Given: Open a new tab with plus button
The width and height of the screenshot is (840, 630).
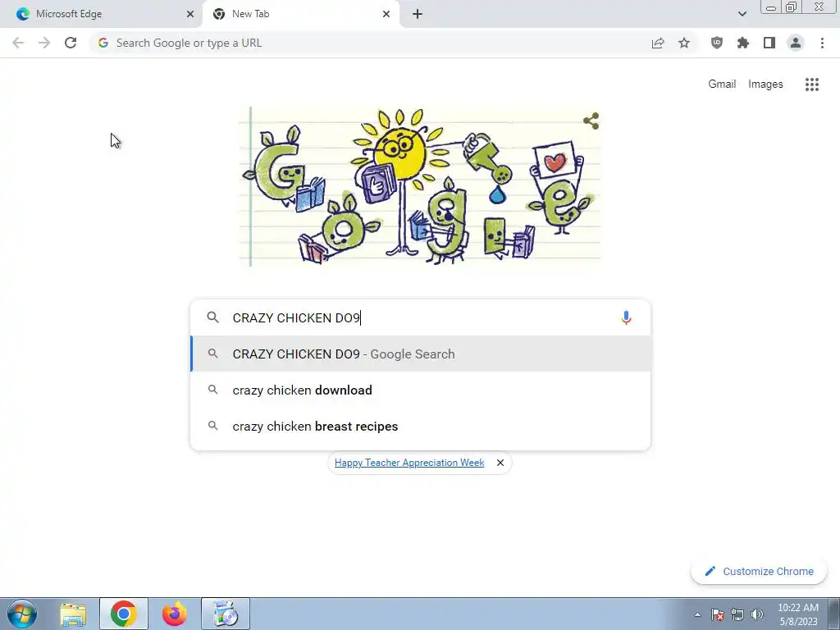Looking at the screenshot, I should pyautogui.click(x=418, y=14).
